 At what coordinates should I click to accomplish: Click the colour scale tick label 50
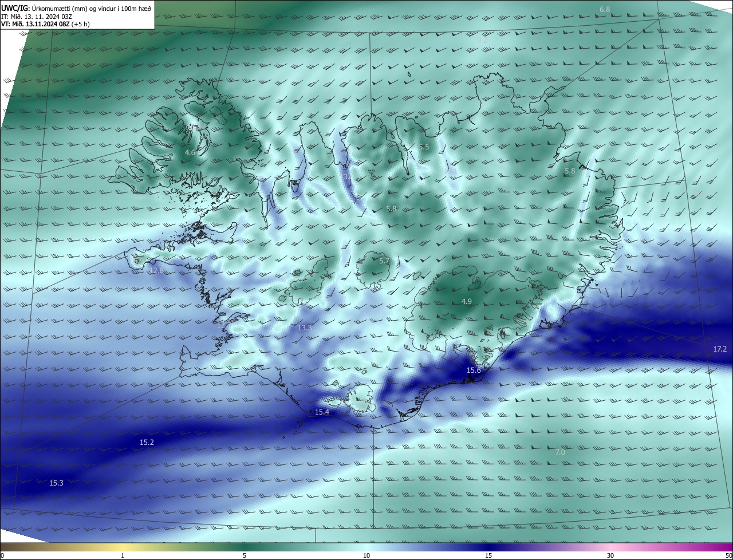click(x=728, y=555)
